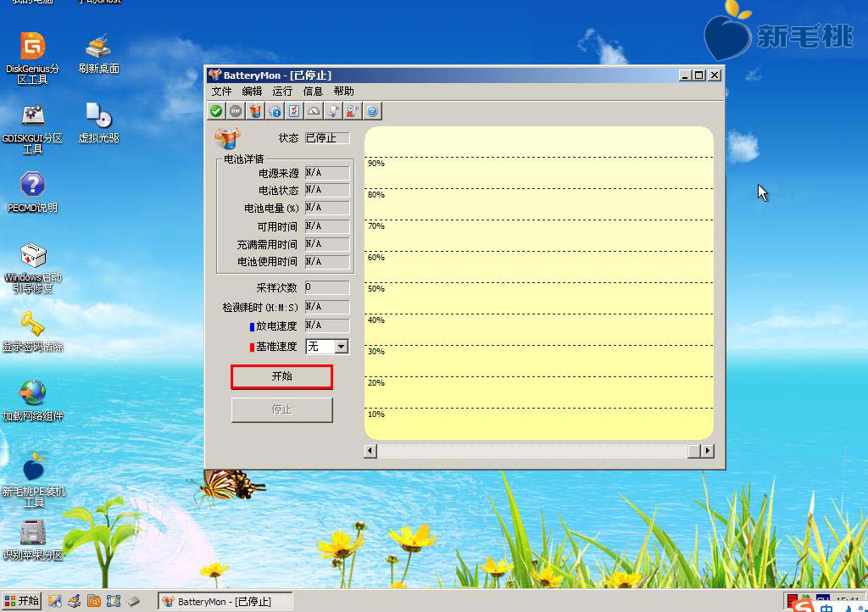Select the 加载网络组件 globe desktop icon
868x612 pixels.
coord(33,401)
